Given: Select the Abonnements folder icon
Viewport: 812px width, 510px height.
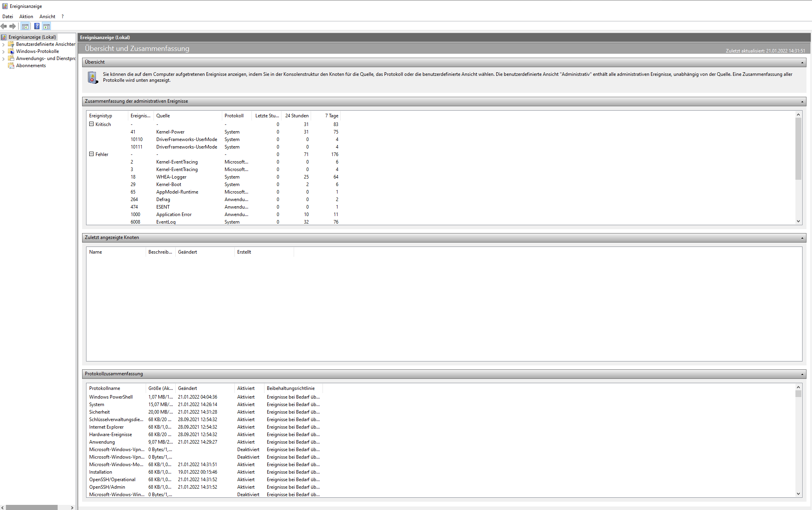Looking at the screenshot, I should point(11,66).
